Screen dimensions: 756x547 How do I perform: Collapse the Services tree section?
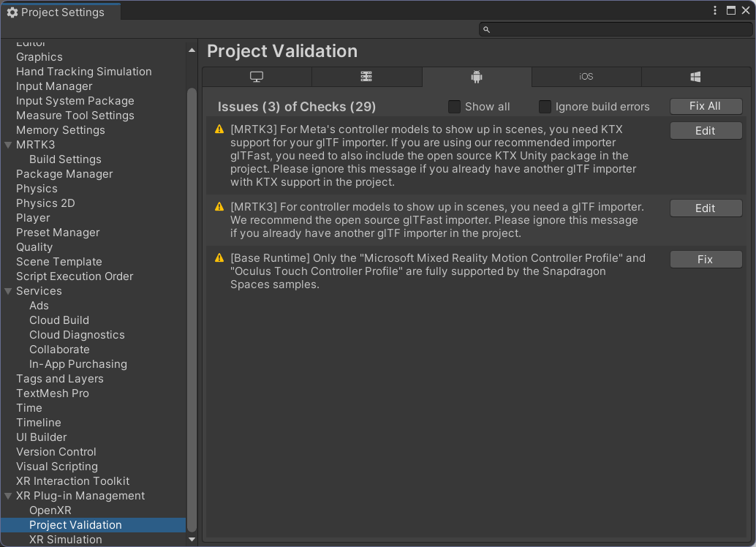click(x=8, y=291)
